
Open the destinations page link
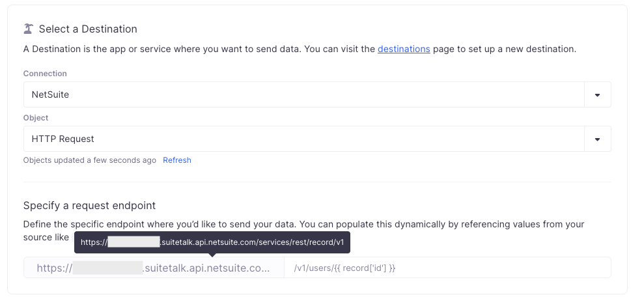[404, 49]
